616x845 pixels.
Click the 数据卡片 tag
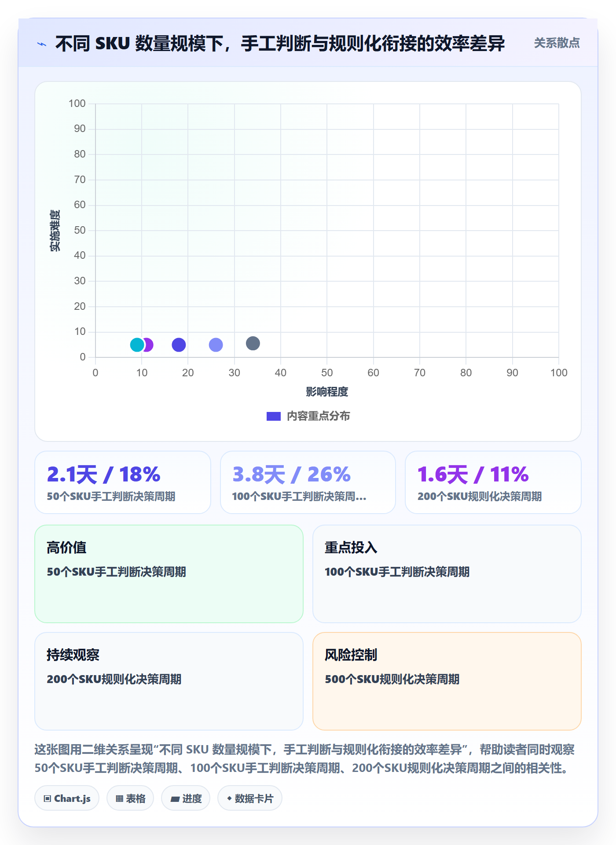pos(250,798)
